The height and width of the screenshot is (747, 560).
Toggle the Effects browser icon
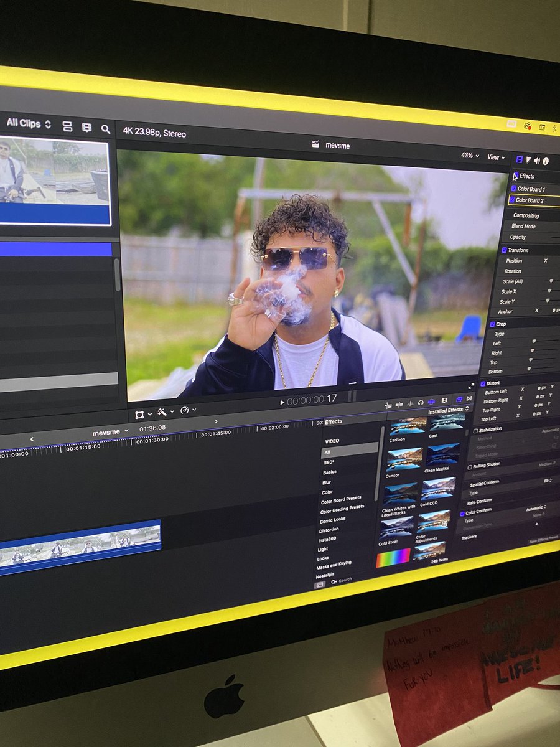pos(460,400)
